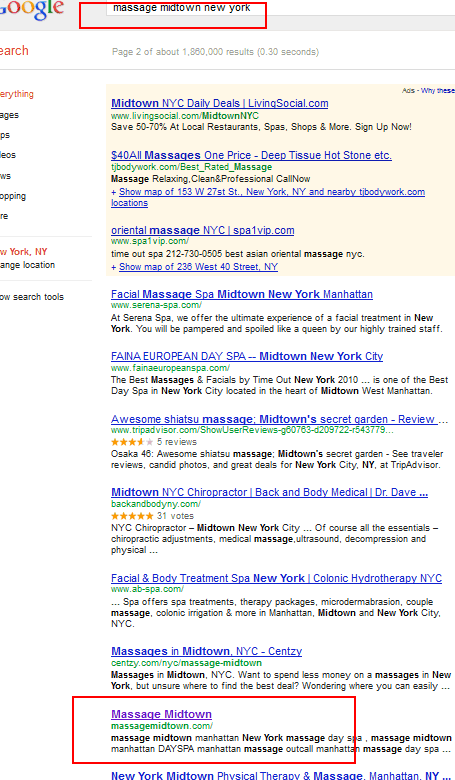
Task: Open Facial & Body Treatment Spa New York result
Action: point(276,578)
